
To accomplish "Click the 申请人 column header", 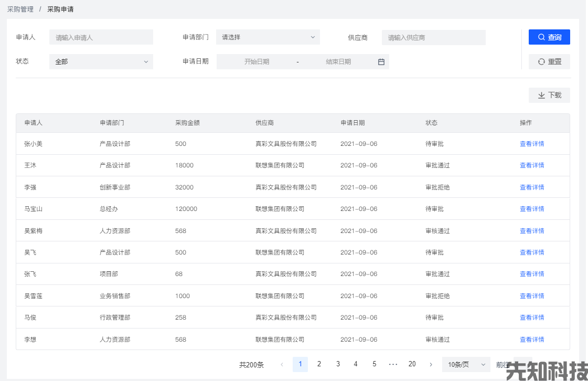I will pyautogui.click(x=34, y=123).
